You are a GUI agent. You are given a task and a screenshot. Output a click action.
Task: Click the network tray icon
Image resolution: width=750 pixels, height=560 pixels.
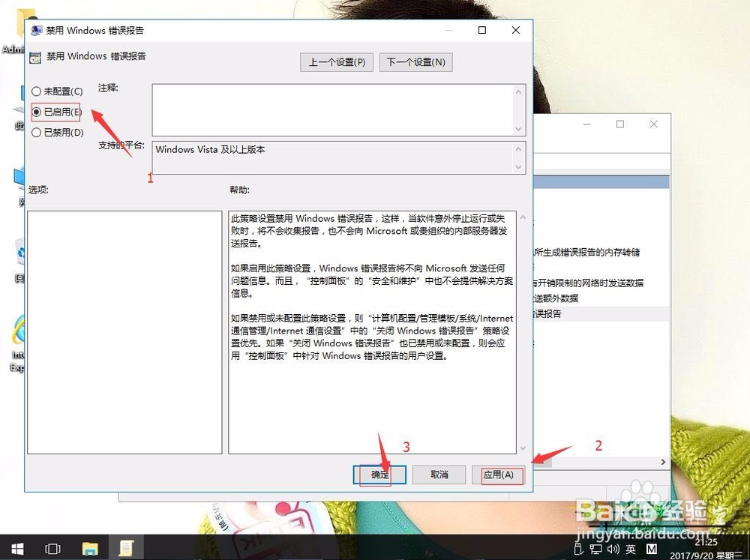595,549
